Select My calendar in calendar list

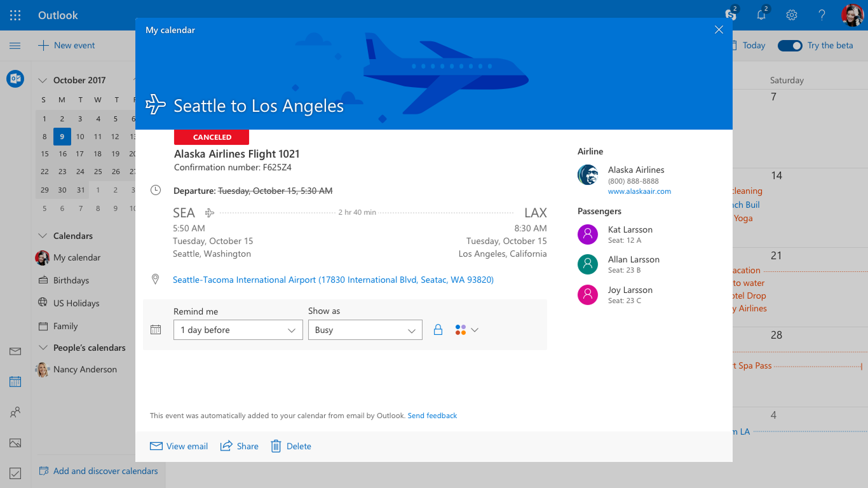pyautogui.click(x=77, y=257)
